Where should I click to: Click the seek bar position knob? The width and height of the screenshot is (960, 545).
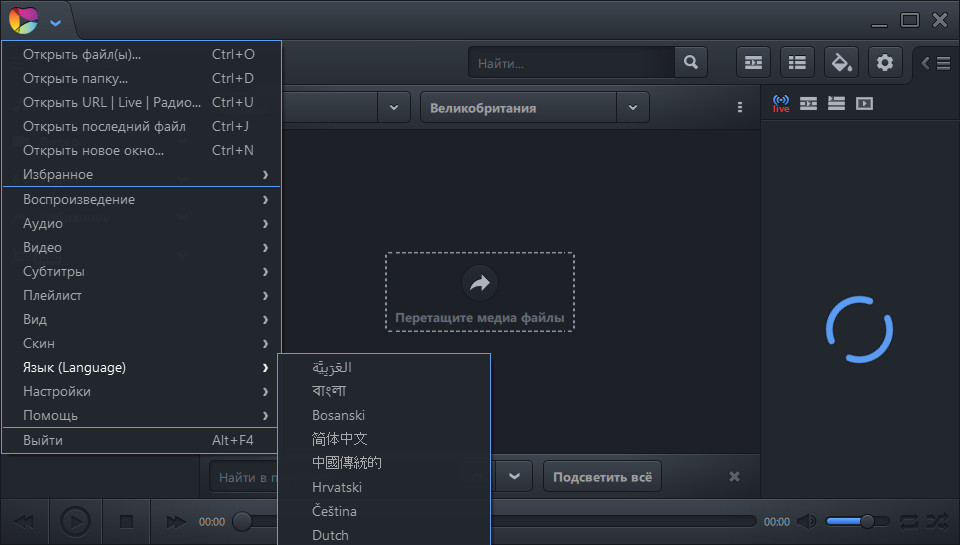click(x=242, y=521)
